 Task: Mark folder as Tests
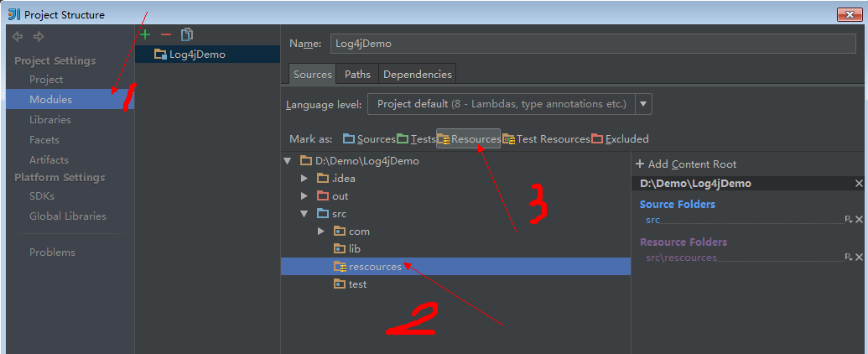tap(416, 139)
